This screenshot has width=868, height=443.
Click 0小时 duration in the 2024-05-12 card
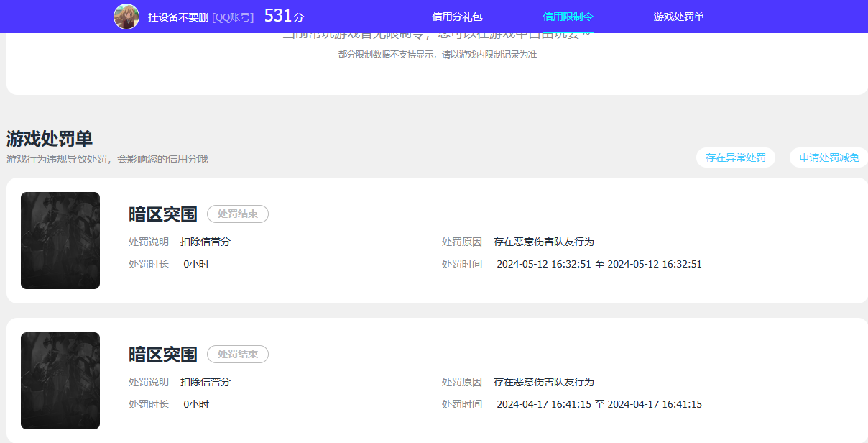pyautogui.click(x=196, y=264)
